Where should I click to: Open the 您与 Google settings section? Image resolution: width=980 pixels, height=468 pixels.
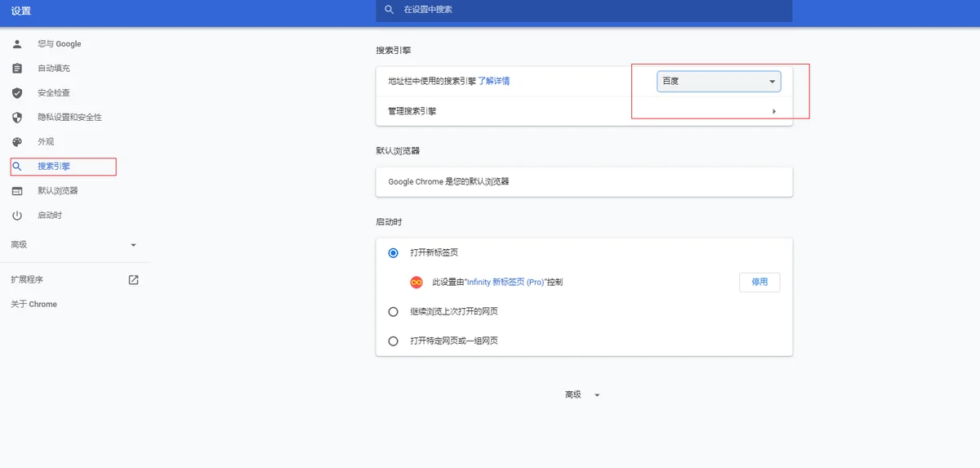(x=60, y=44)
